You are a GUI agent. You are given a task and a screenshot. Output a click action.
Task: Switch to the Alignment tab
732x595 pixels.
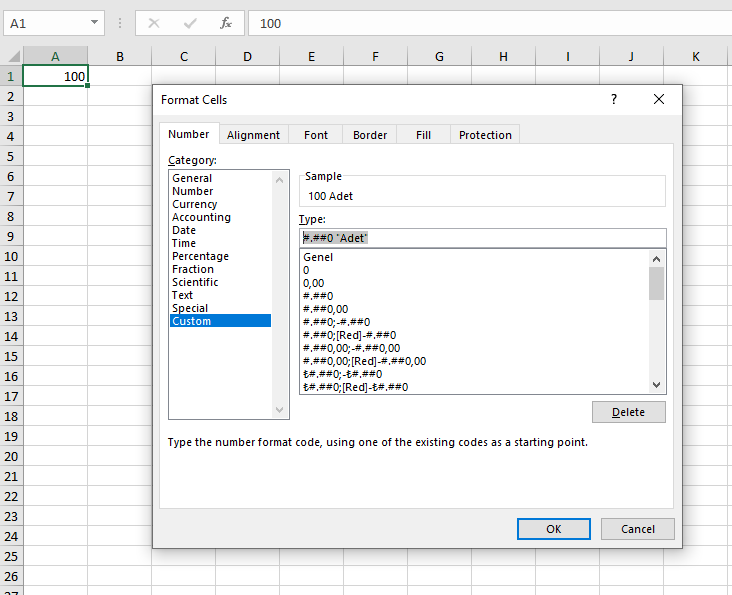coord(253,135)
